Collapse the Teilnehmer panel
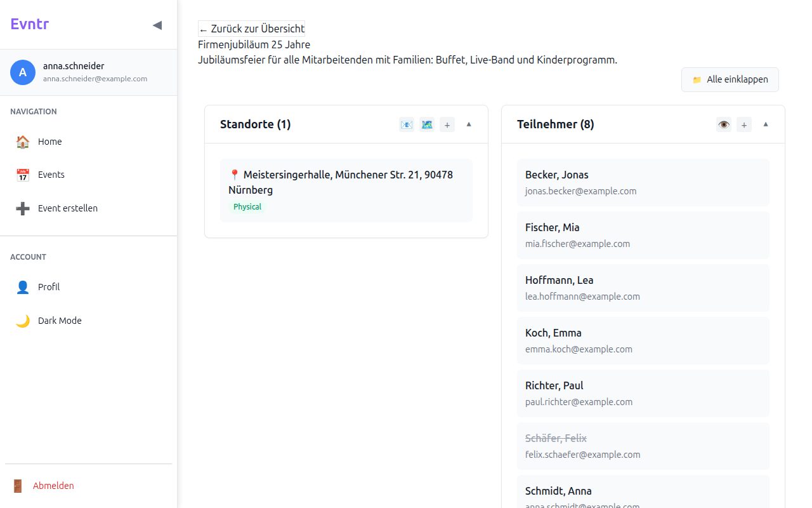Viewport: 812px width, 508px height. [x=766, y=124]
